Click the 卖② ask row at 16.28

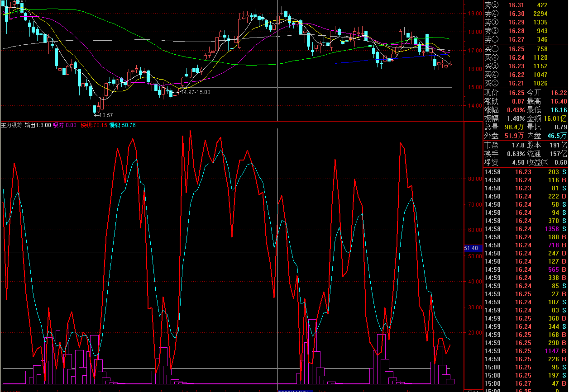(x=526, y=31)
